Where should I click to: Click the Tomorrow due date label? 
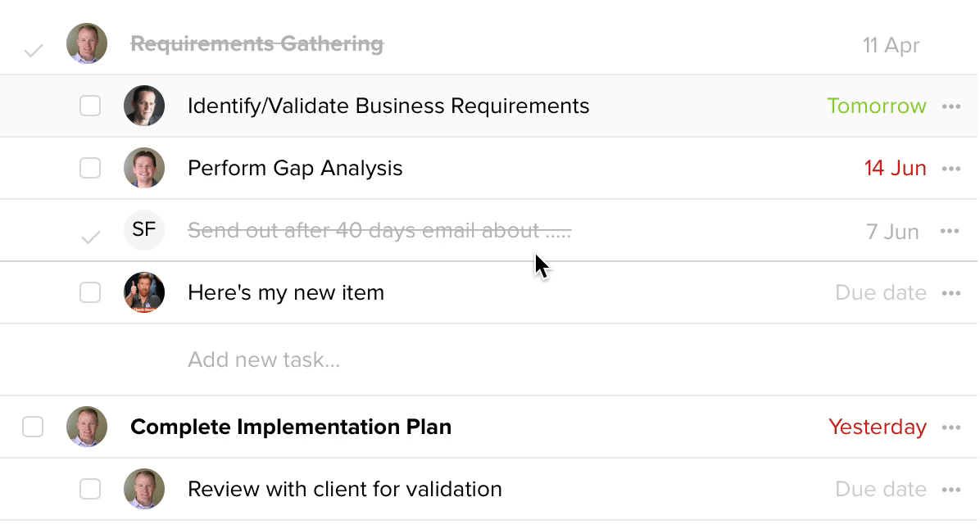[x=877, y=106]
